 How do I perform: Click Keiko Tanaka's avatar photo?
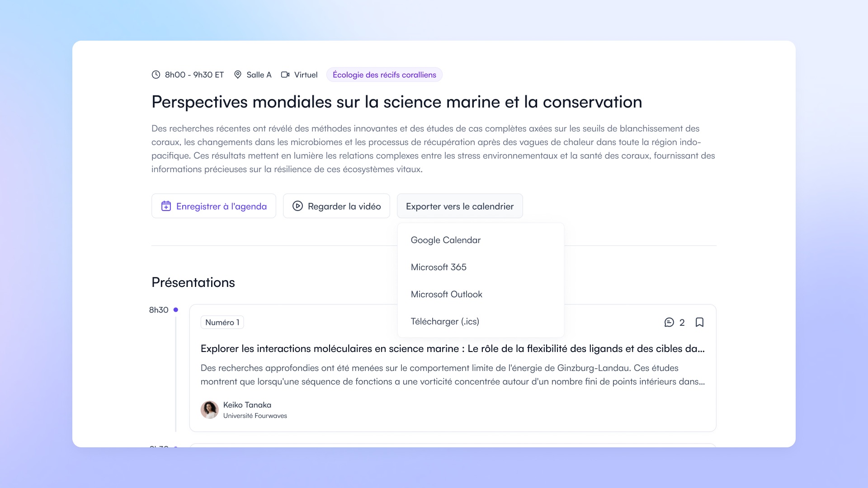(209, 410)
